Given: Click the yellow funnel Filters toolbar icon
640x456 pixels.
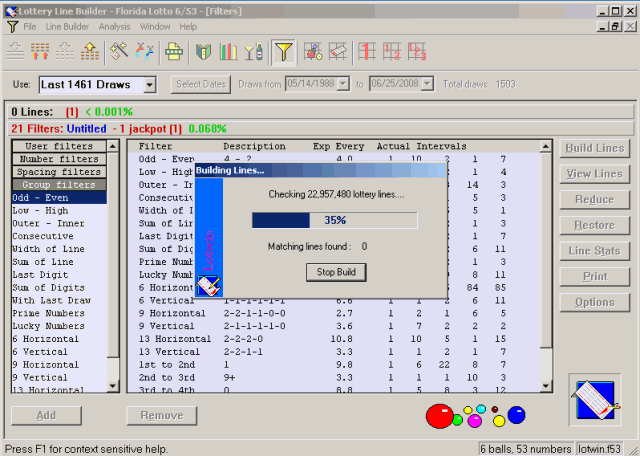Looking at the screenshot, I should (x=283, y=52).
